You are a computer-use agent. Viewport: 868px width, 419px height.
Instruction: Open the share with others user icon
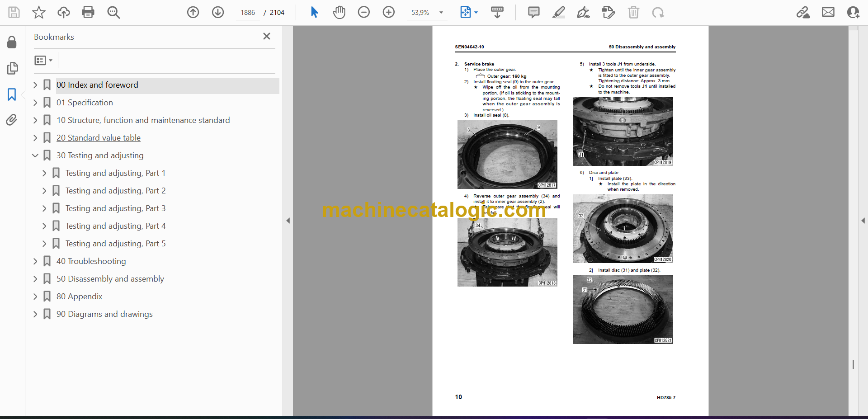853,12
